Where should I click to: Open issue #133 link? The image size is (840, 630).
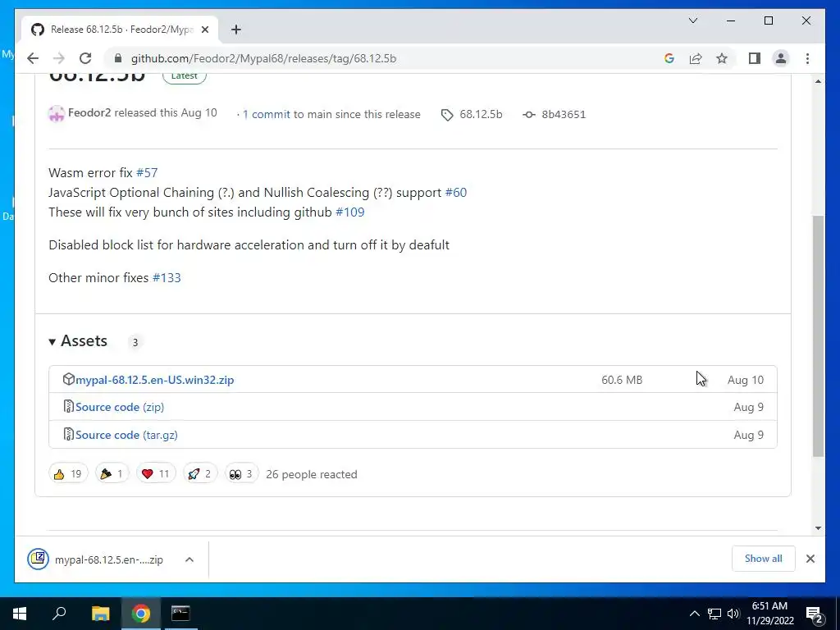pyautogui.click(x=167, y=277)
